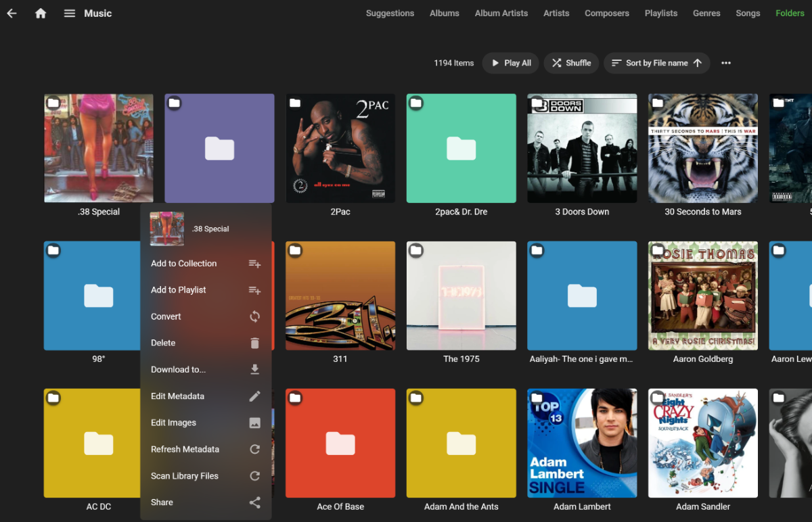Open the hamburger menu icon
The image size is (812, 522).
(69, 14)
